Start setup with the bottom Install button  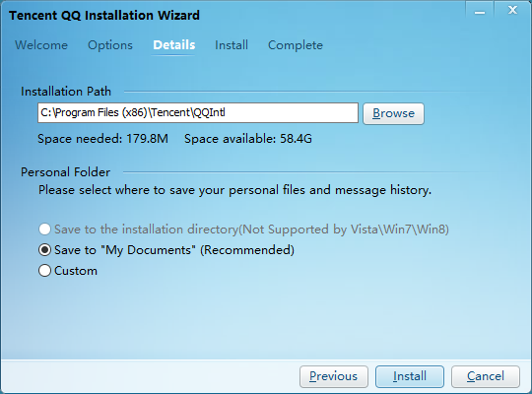tap(410, 376)
